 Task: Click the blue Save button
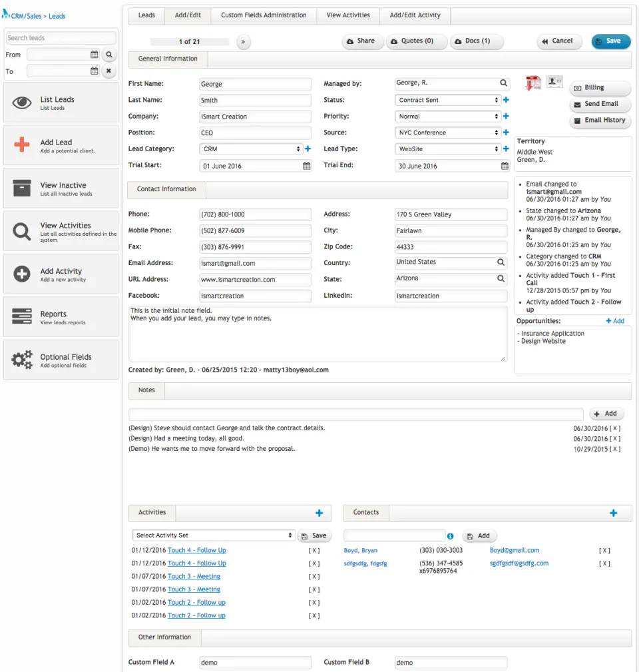611,41
